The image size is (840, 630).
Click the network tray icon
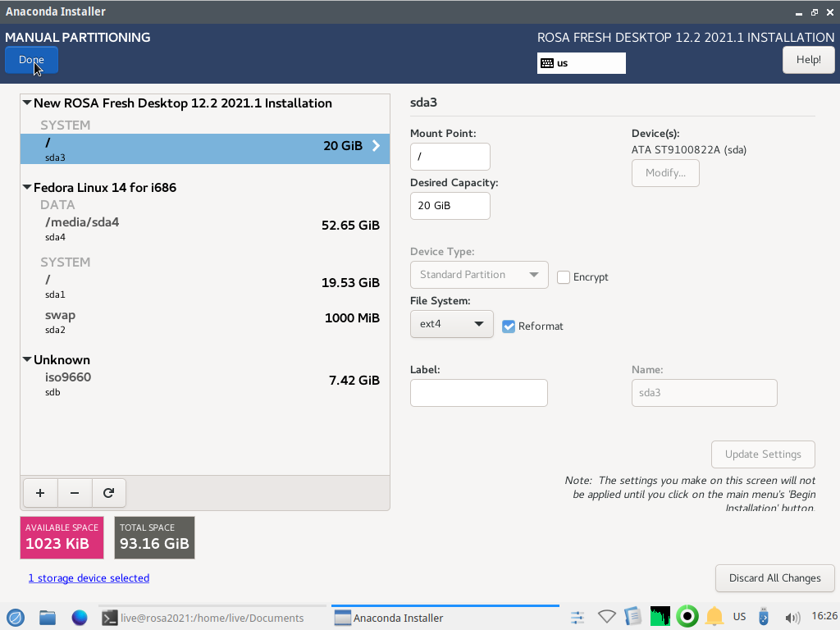tap(607, 617)
